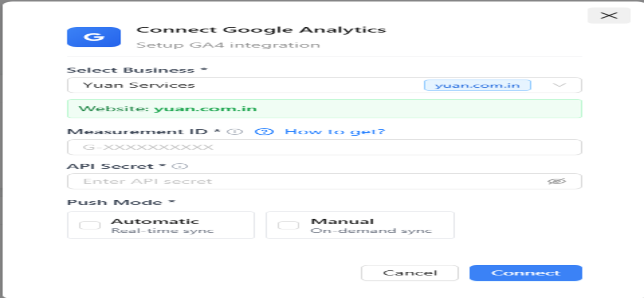Click info icon next to Measurement ID

(235, 132)
